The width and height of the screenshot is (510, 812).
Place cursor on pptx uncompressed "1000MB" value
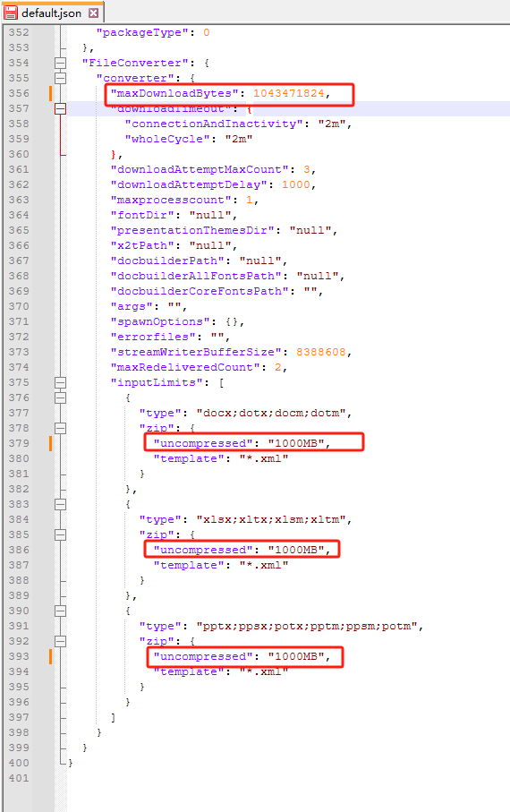(295, 656)
